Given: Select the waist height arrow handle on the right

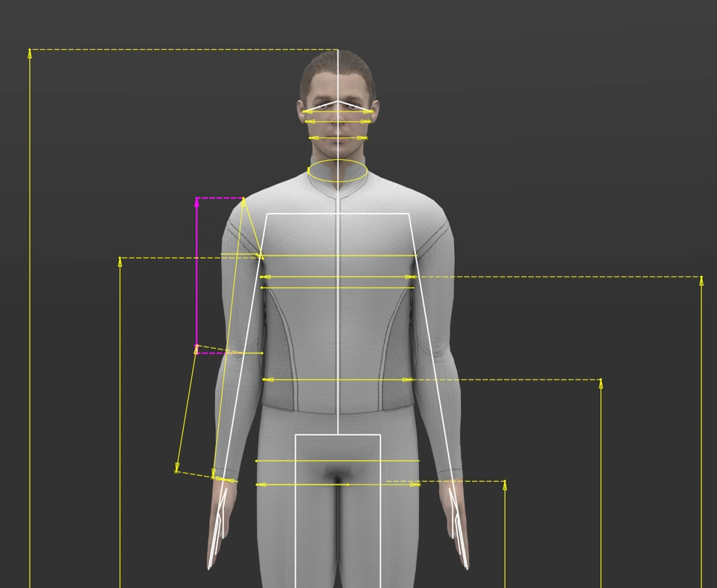Looking at the screenshot, I should [600, 384].
